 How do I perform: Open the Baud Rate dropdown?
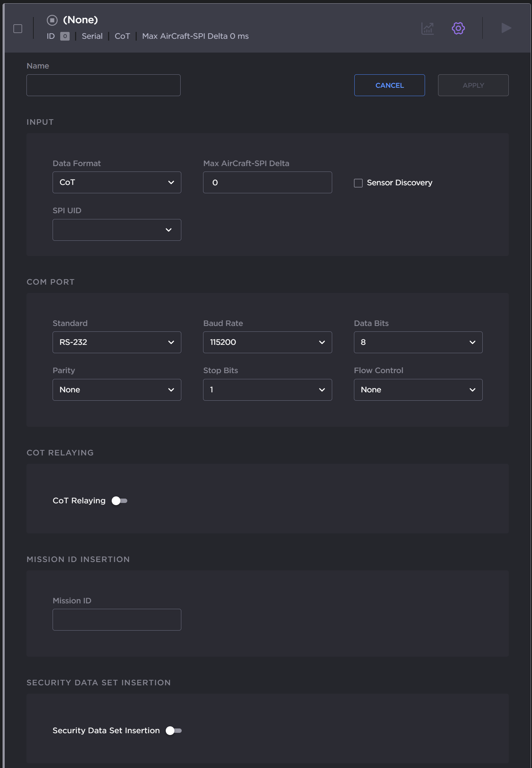coord(267,342)
